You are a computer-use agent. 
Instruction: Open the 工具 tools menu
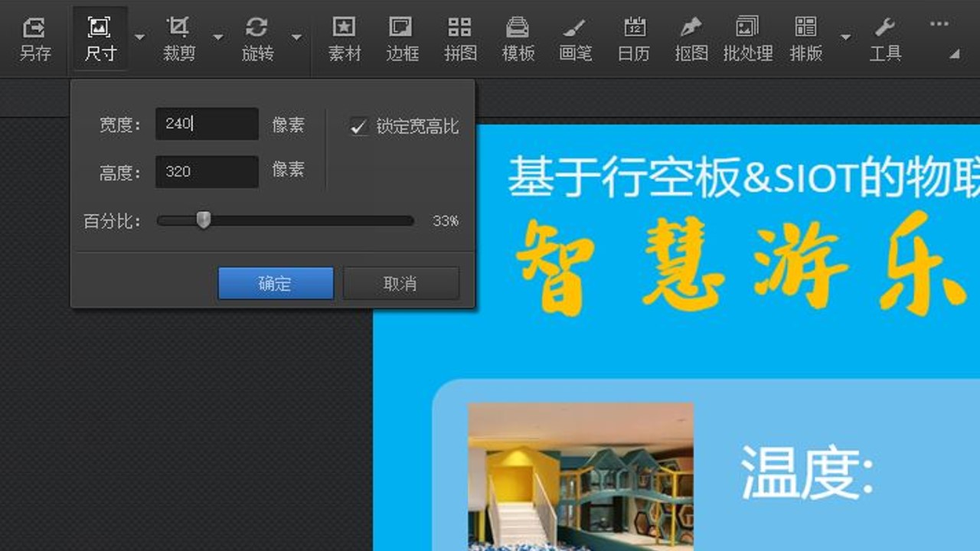[x=885, y=38]
